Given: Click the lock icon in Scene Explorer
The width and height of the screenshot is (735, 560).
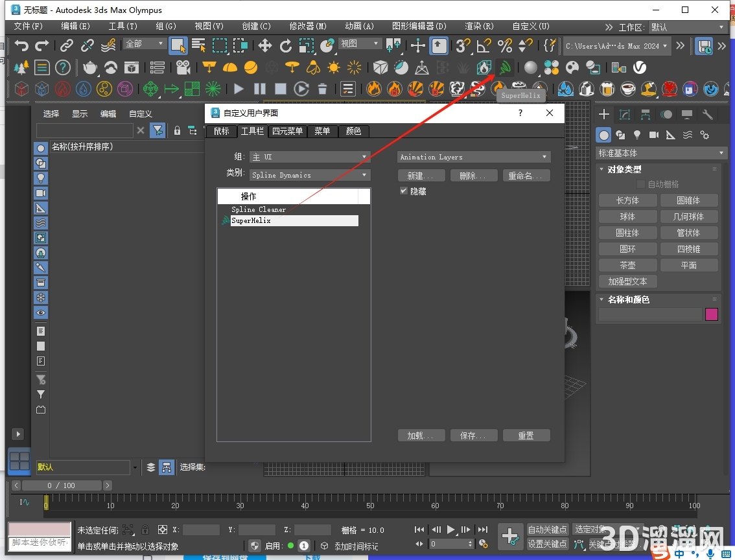Looking at the screenshot, I should pyautogui.click(x=177, y=130).
